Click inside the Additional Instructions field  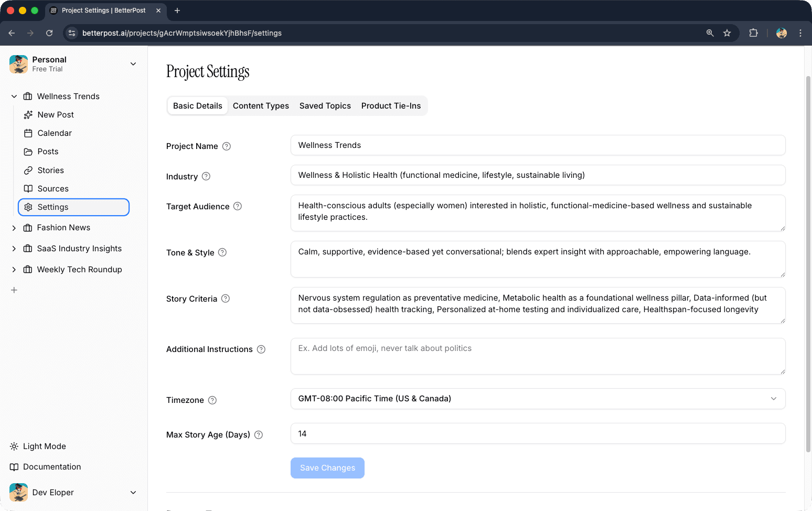click(x=538, y=356)
